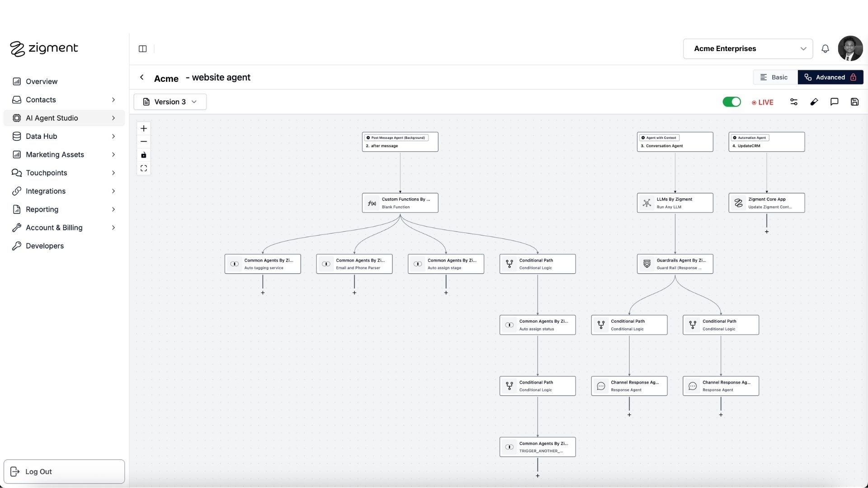Collapse sidebar using panel toggle icon
Screen dimensions: 868x488
[142, 49]
